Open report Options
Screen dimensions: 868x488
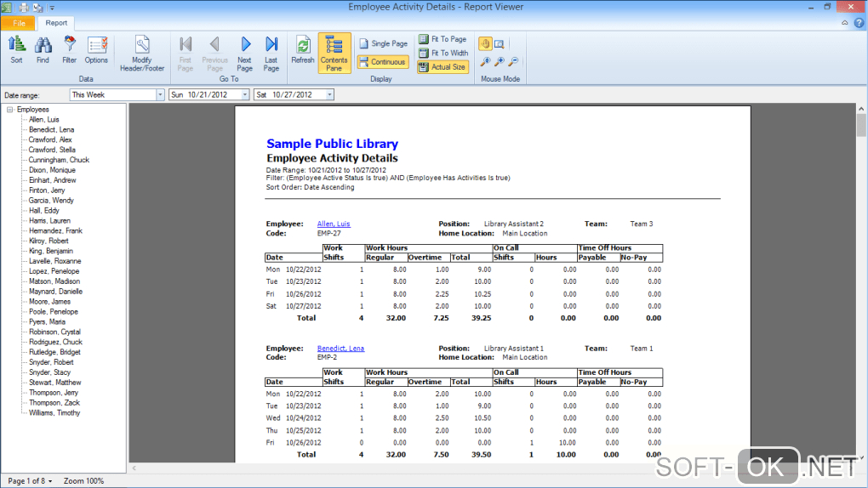(x=96, y=49)
